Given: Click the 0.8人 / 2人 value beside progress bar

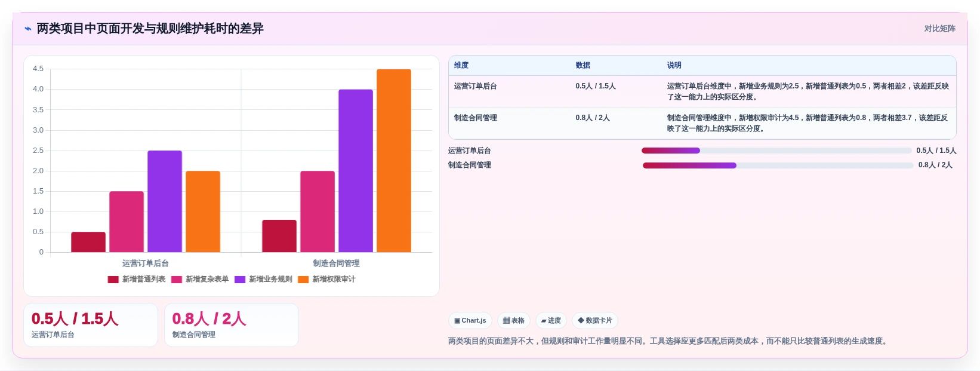Looking at the screenshot, I should click(935, 165).
